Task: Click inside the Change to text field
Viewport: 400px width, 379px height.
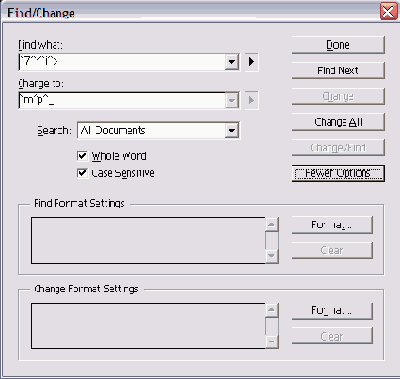Action: click(x=122, y=100)
